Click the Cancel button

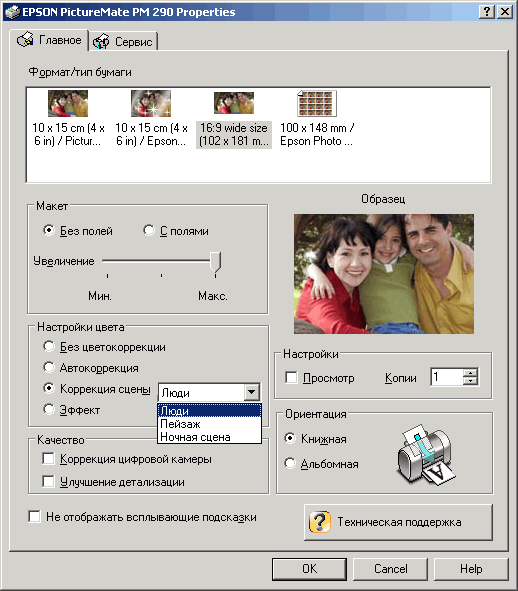[x=390, y=569]
